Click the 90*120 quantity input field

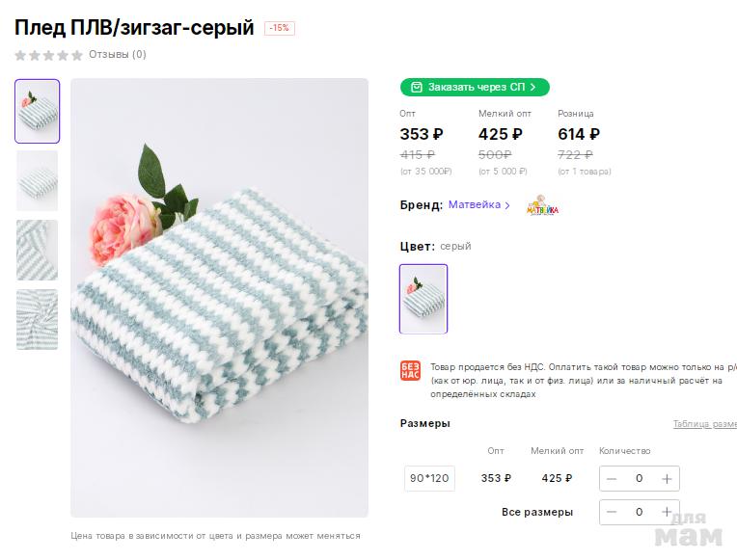pyautogui.click(x=639, y=478)
